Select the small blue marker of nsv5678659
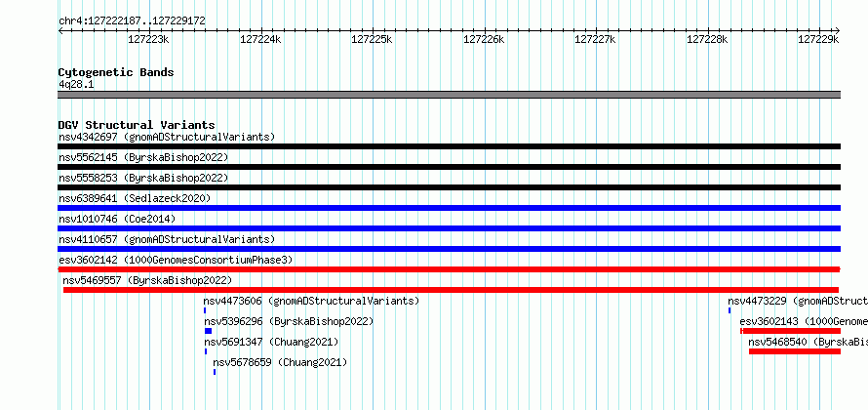The height and width of the screenshot is (410, 868). point(215,372)
